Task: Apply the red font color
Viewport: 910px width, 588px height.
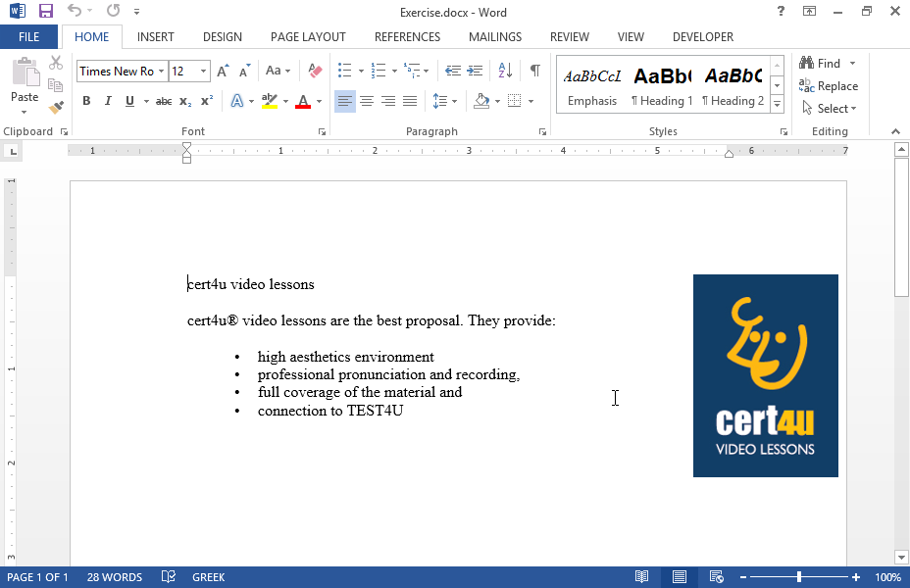Action: [303, 102]
